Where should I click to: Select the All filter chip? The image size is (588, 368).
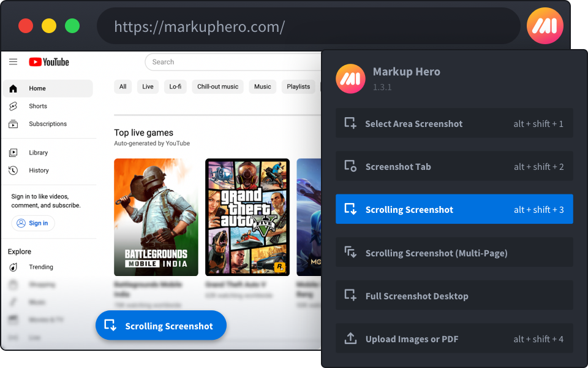tap(123, 86)
